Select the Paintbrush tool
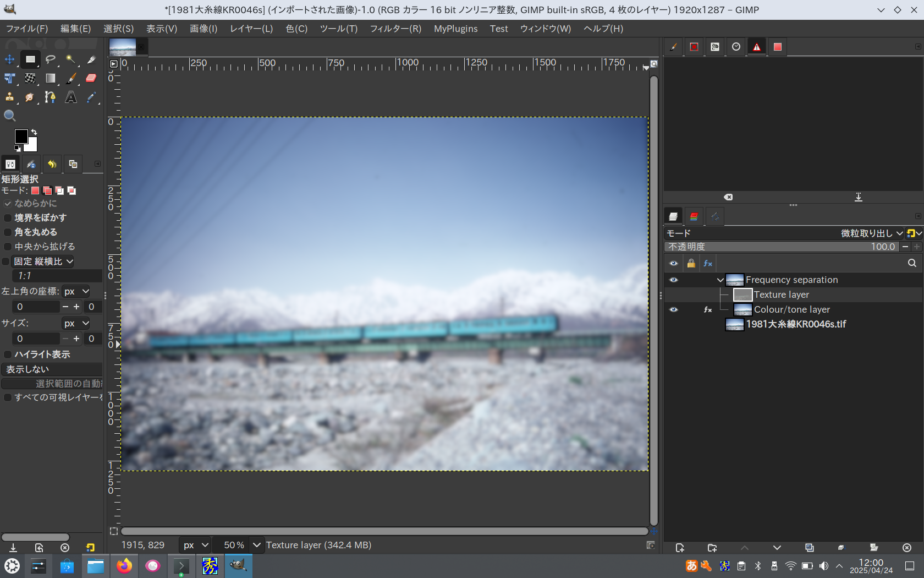 point(71,78)
